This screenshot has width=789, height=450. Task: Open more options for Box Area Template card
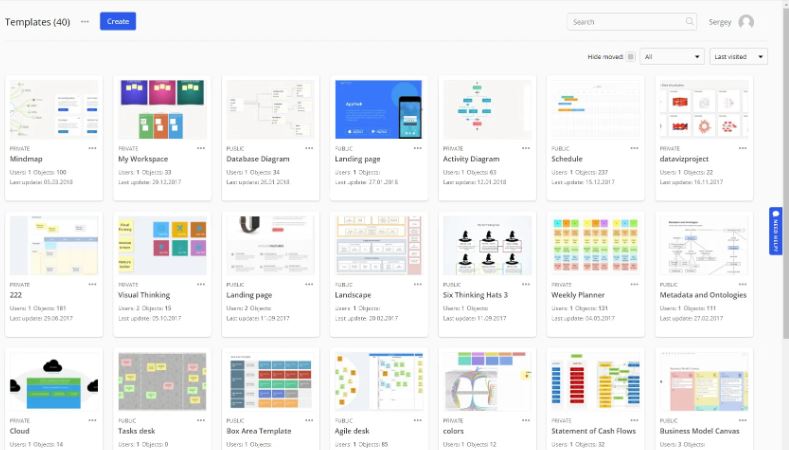coord(309,420)
